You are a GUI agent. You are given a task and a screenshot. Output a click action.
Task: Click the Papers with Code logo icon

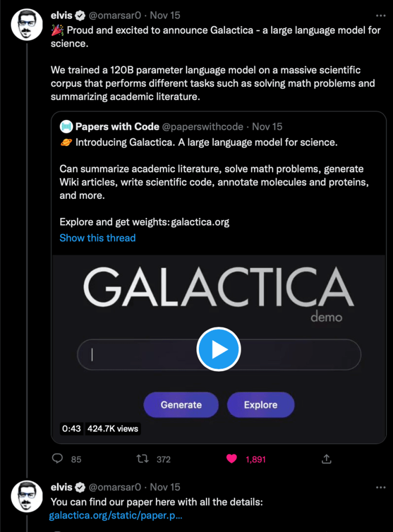point(66,126)
